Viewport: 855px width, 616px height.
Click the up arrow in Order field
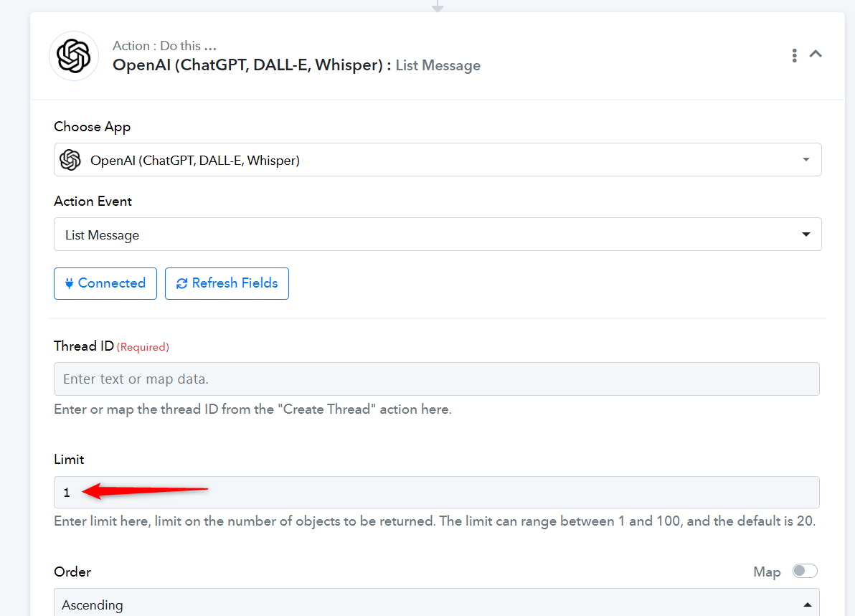808,605
